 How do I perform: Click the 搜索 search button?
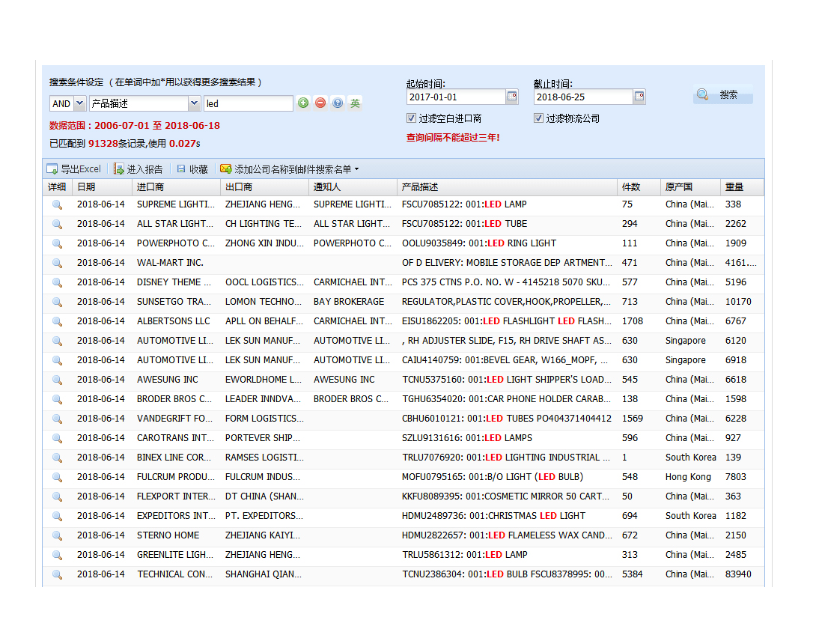click(722, 94)
